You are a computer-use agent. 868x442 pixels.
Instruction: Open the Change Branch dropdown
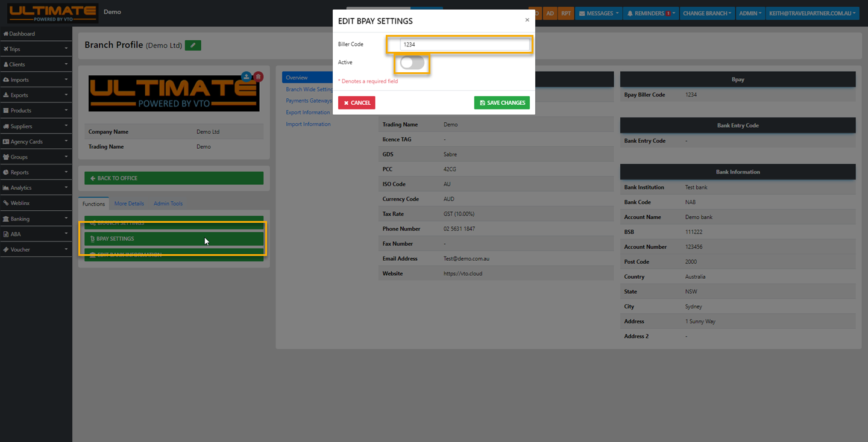707,13
